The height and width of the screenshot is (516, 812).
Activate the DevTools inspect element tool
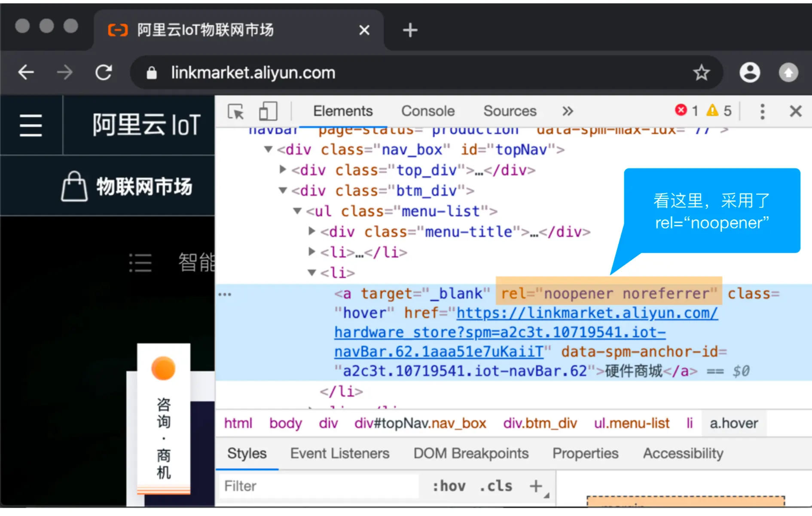coord(235,111)
